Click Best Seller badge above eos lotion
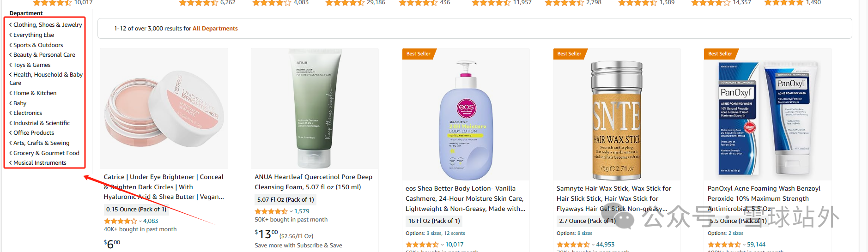 click(x=418, y=54)
